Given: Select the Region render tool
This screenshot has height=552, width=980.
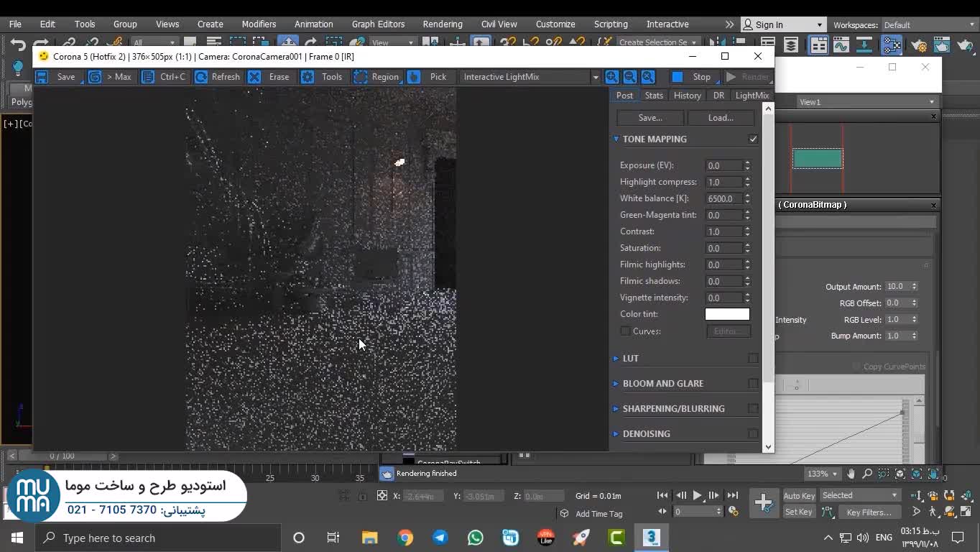Looking at the screenshot, I should click(361, 77).
